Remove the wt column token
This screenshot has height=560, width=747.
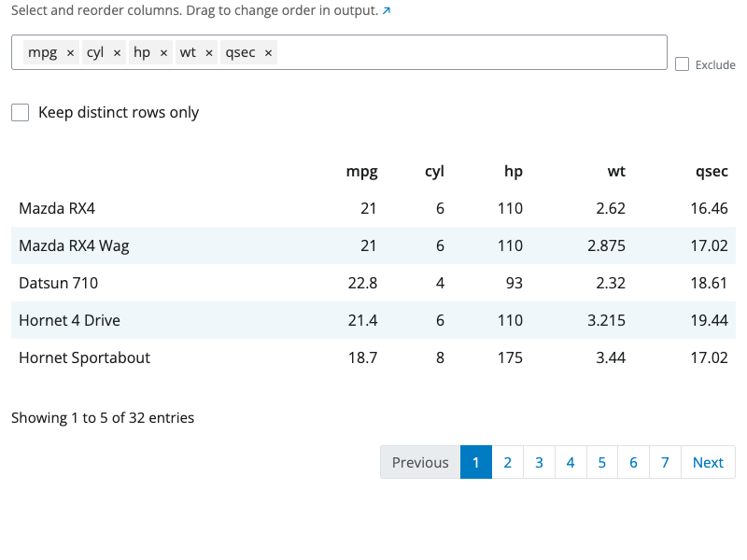(x=209, y=52)
